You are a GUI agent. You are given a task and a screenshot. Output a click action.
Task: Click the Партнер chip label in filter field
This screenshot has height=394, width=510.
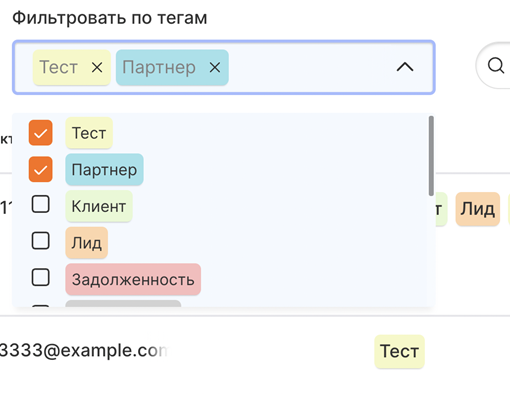[x=159, y=68]
